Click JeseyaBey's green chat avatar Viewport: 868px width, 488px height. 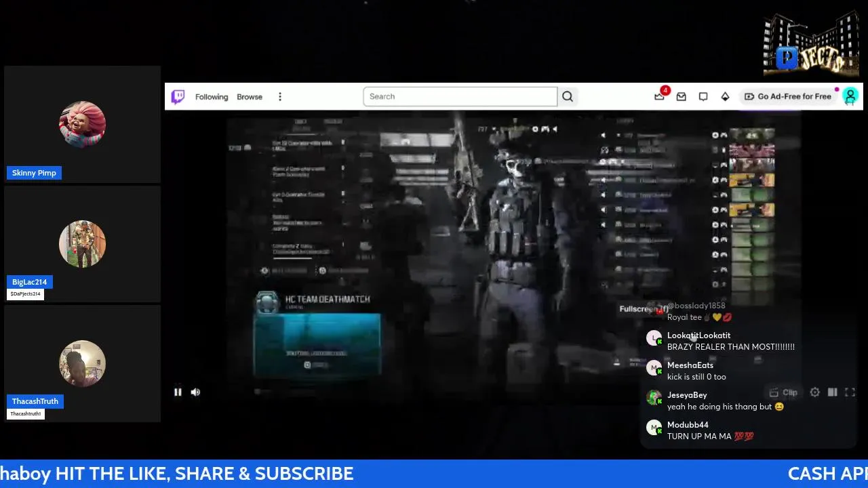[x=654, y=398]
